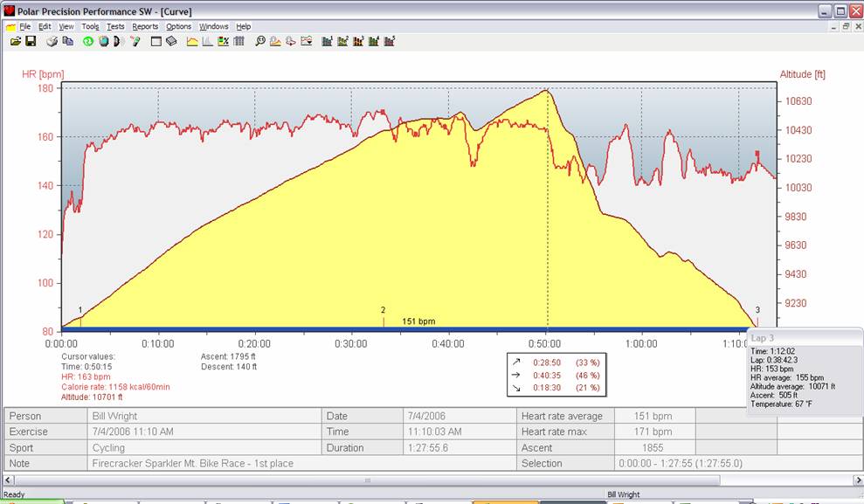The height and width of the screenshot is (504, 864).
Task: Click bar chart icon numbered 1
Action: [328, 41]
